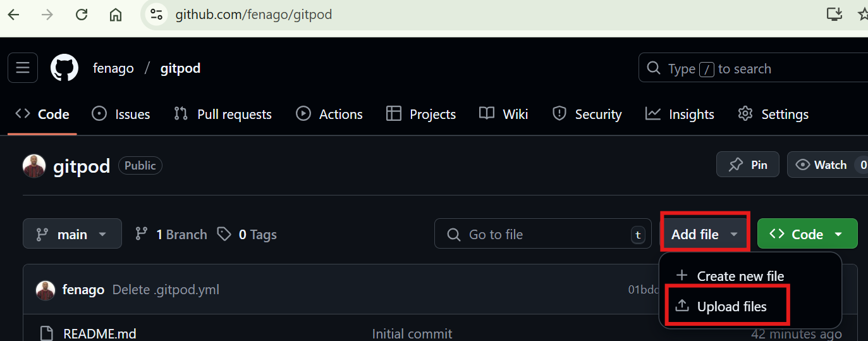Click the file icon beside README.md

(46, 333)
